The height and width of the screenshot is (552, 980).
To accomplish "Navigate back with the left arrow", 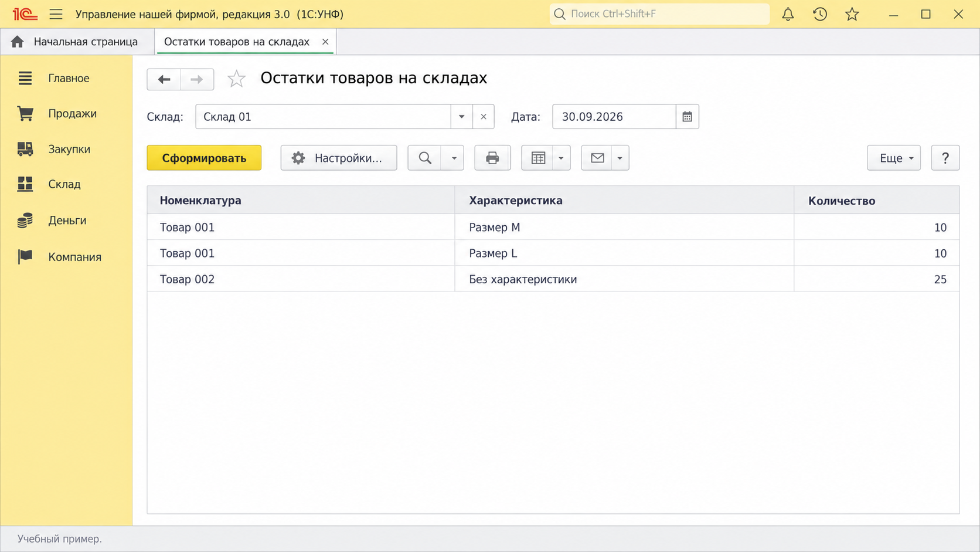I will click(x=164, y=79).
